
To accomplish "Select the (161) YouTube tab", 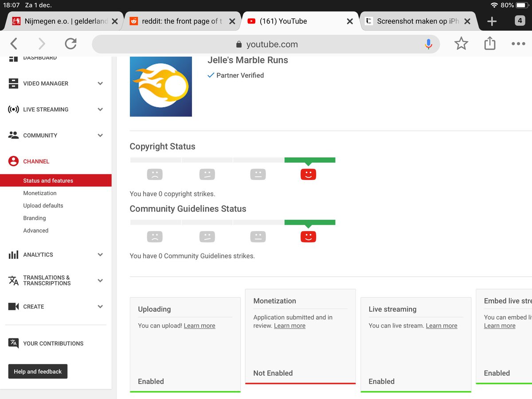I will pos(300,21).
